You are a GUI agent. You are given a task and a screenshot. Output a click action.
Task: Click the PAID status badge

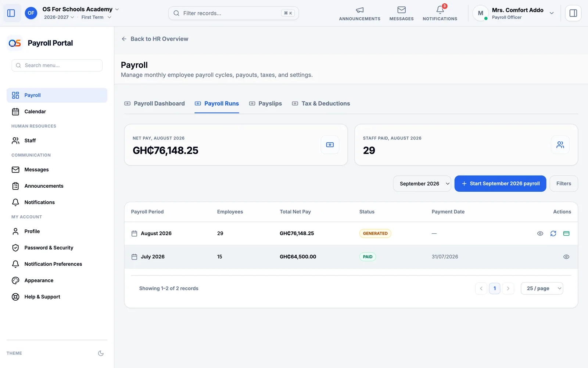[x=367, y=257]
